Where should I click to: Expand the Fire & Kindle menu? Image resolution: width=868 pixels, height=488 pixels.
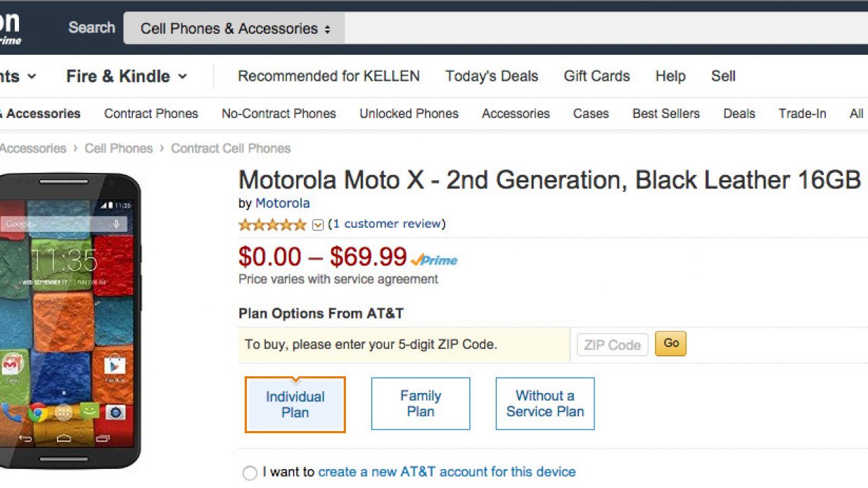pyautogui.click(x=126, y=77)
